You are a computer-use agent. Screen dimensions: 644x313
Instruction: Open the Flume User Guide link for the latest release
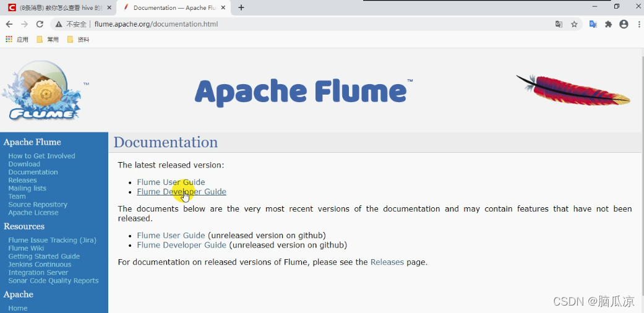171,182
